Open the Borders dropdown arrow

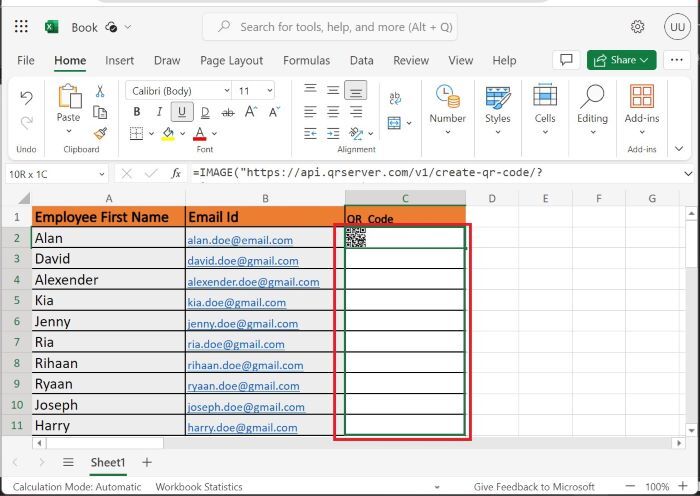tap(151, 133)
